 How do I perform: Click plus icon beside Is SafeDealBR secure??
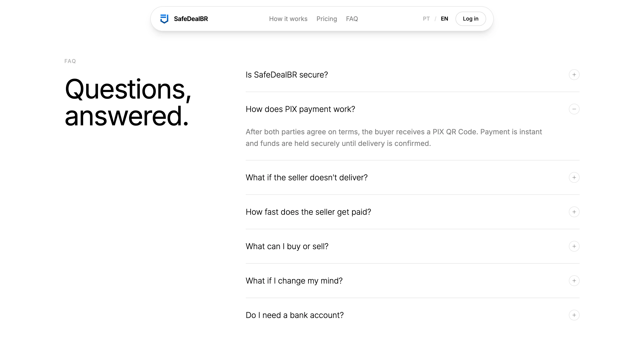(574, 75)
